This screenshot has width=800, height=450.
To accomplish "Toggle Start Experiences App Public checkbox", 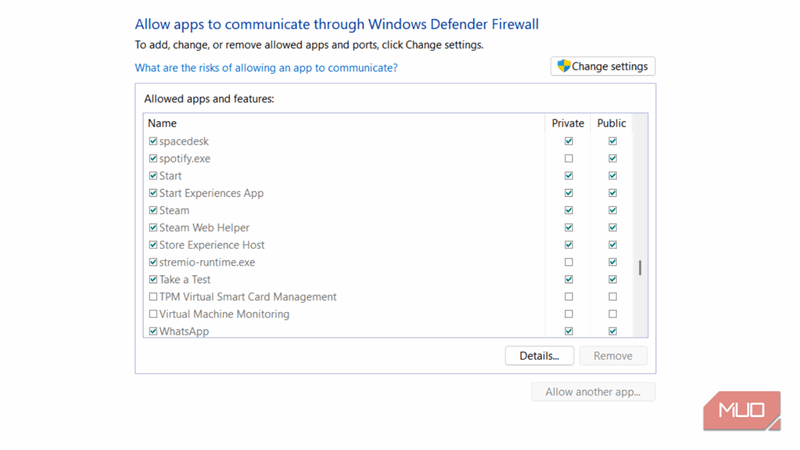I will [x=612, y=193].
